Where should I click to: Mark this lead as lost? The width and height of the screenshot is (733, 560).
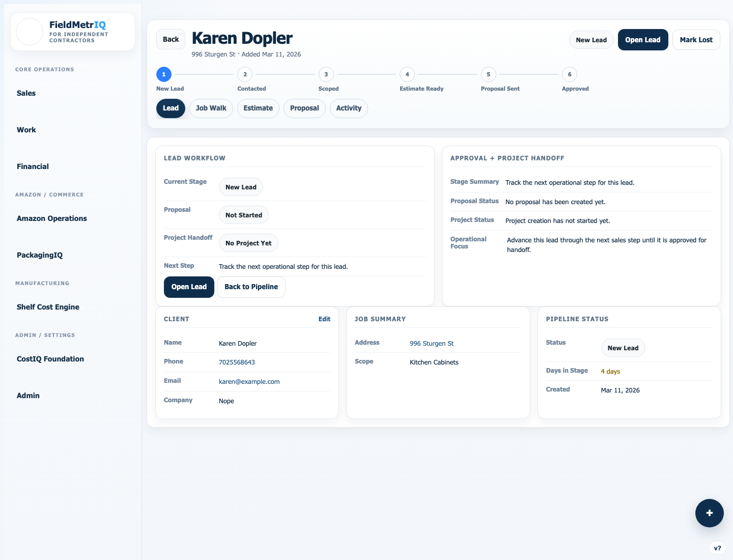[696, 40]
